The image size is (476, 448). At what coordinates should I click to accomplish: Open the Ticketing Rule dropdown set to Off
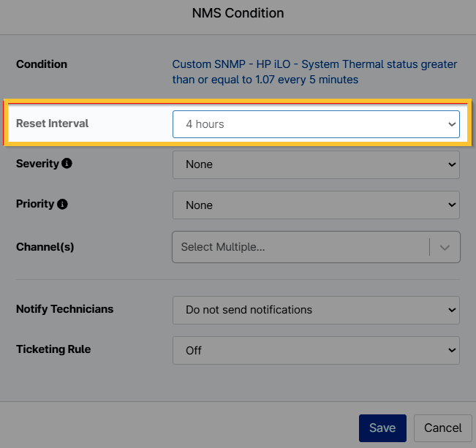click(x=316, y=350)
